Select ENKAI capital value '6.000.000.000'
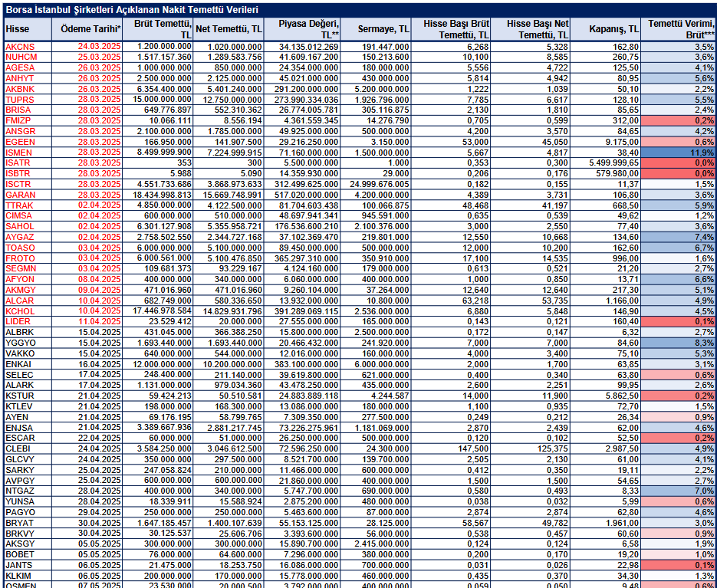717x588 pixels. pos(382,364)
